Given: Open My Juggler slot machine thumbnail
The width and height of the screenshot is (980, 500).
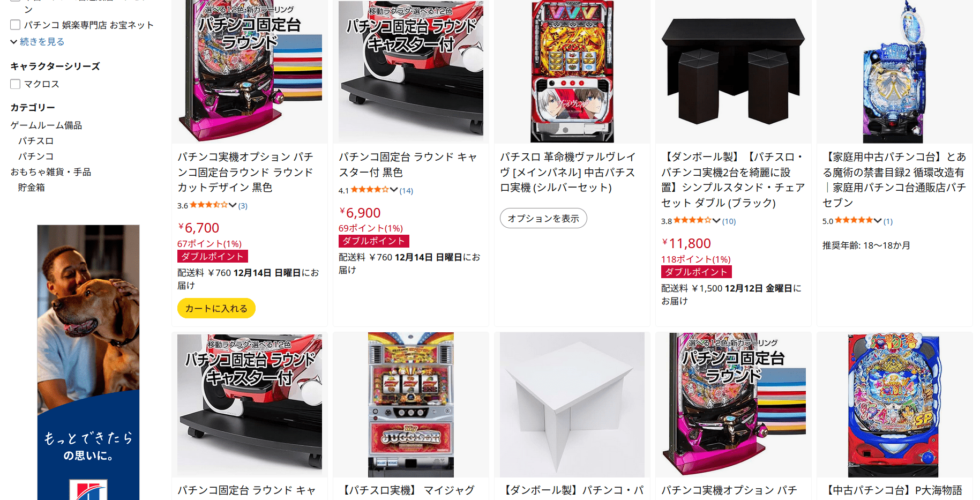Looking at the screenshot, I should [x=411, y=405].
